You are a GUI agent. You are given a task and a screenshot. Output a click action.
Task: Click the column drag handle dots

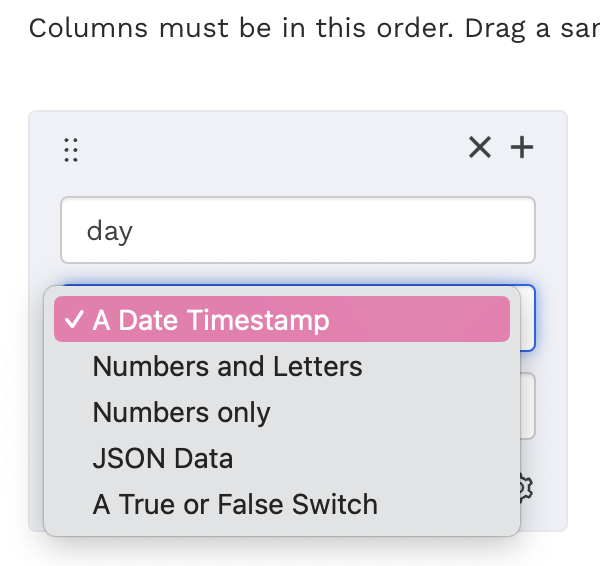[70, 149]
